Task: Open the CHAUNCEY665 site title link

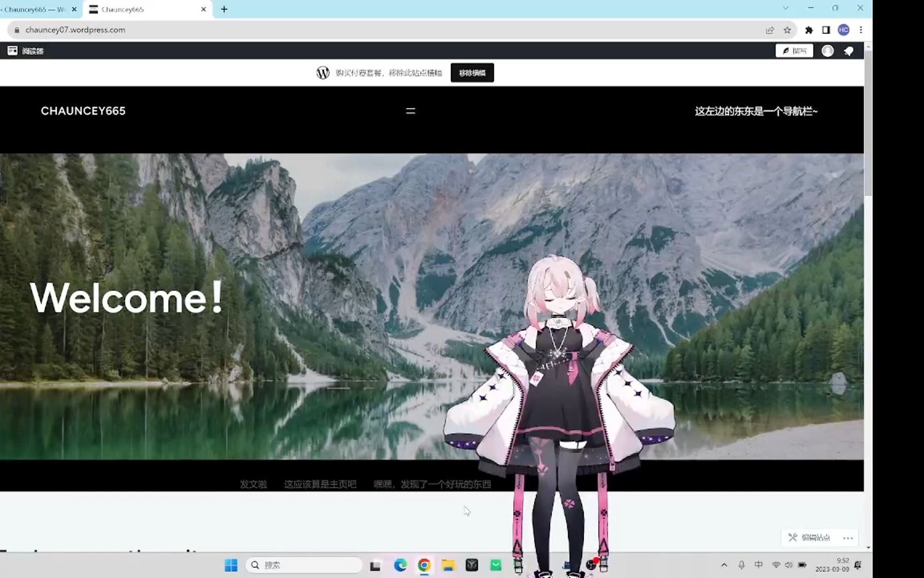Action: pos(83,111)
